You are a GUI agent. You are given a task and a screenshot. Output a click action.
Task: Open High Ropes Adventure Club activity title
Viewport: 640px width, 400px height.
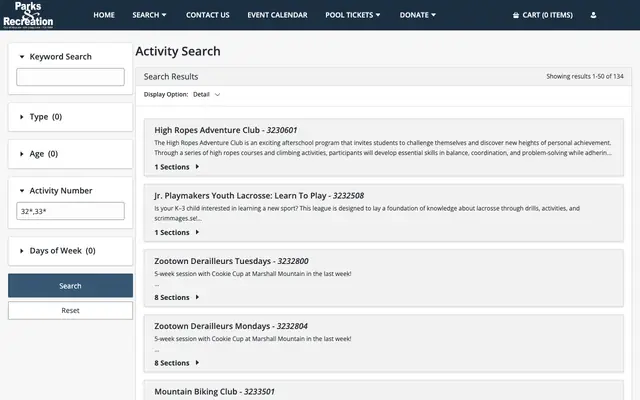tap(226, 130)
